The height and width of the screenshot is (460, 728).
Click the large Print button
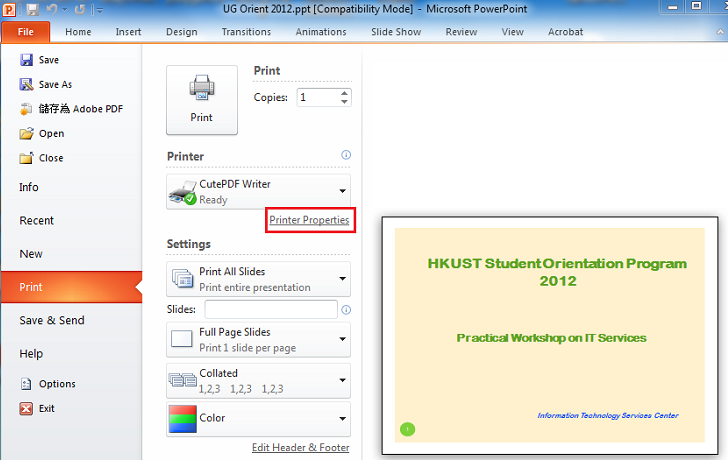pyautogui.click(x=201, y=100)
